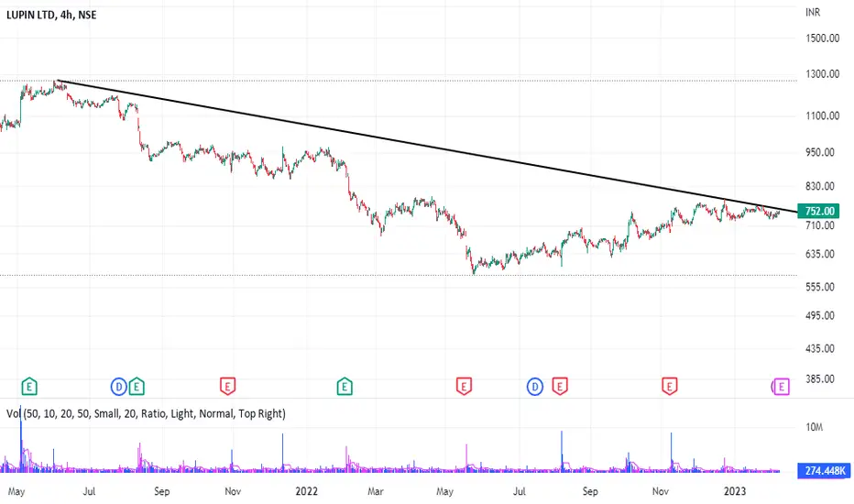
Task: Click the green 752.00 current price tag
Action: click(818, 211)
